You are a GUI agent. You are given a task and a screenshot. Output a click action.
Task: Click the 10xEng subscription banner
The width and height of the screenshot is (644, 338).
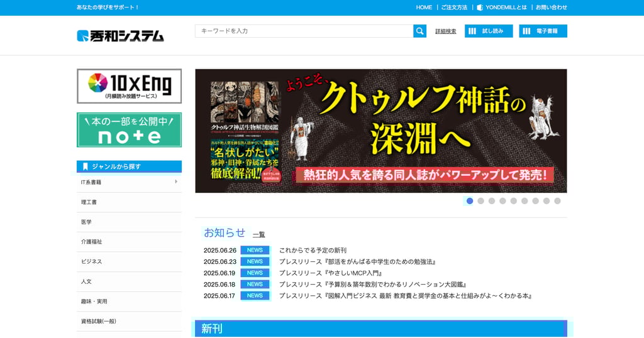point(129,86)
